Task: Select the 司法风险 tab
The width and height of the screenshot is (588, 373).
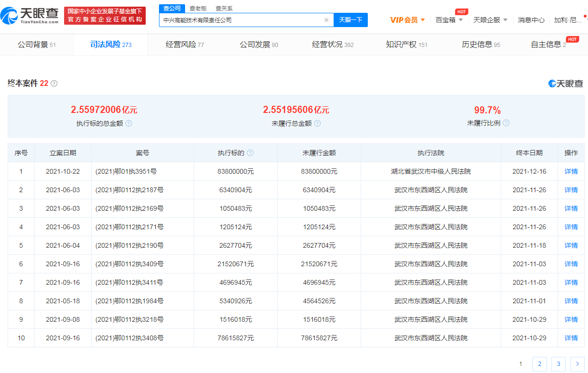Action: 111,45
